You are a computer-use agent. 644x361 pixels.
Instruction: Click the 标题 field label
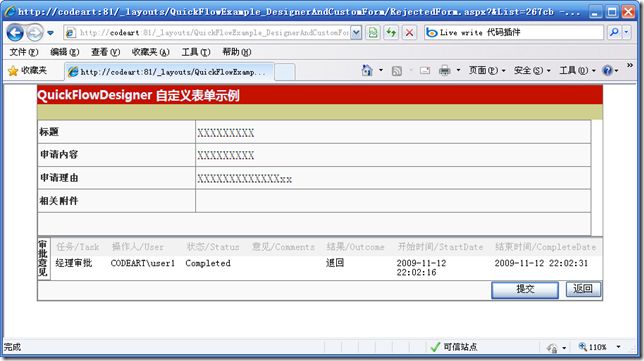[49, 132]
